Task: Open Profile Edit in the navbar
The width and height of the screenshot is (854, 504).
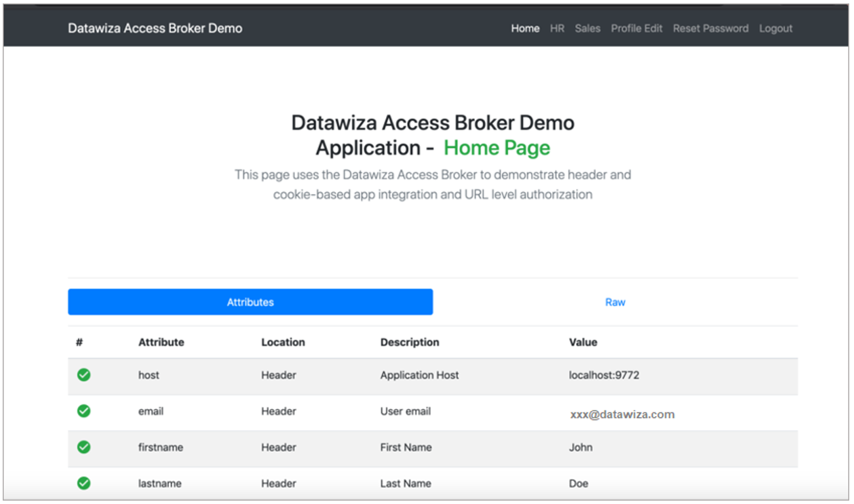Action: [636, 28]
